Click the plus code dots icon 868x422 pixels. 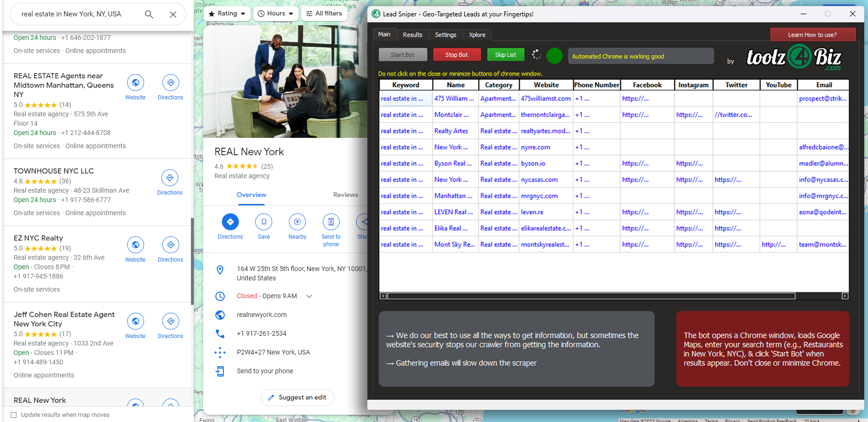tap(220, 353)
